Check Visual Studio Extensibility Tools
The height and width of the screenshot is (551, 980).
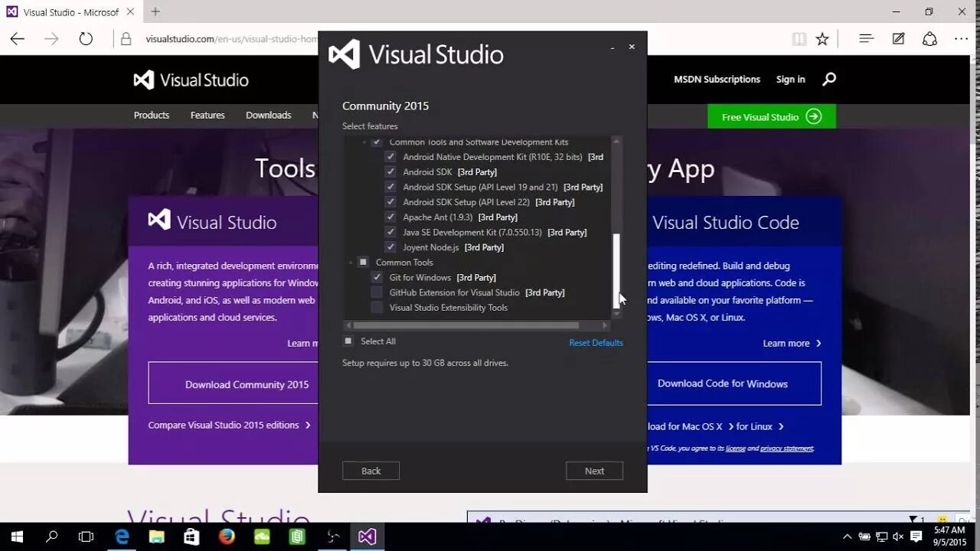click(377, 308)
